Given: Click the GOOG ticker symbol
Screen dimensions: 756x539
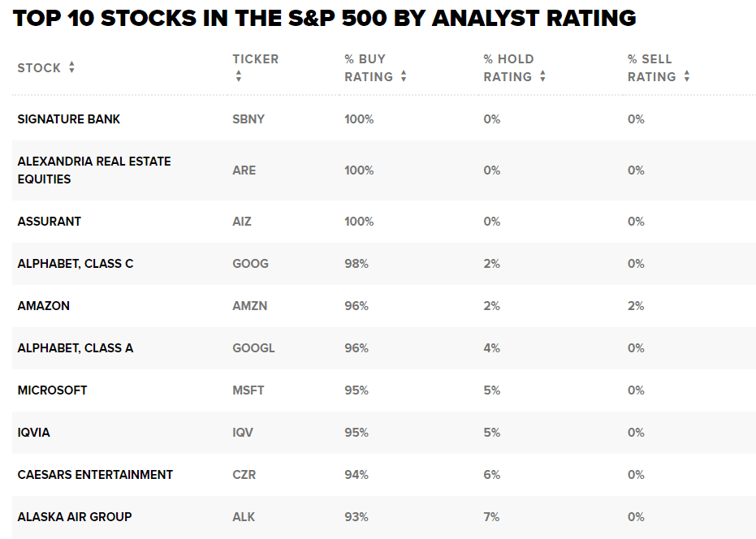Looking at the screenshot, I should tap(250, 264).
